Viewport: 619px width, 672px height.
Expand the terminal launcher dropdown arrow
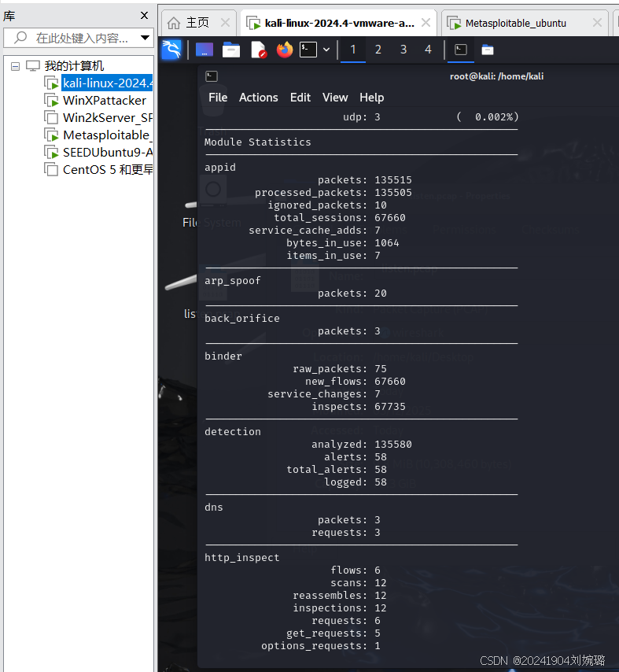326,50
